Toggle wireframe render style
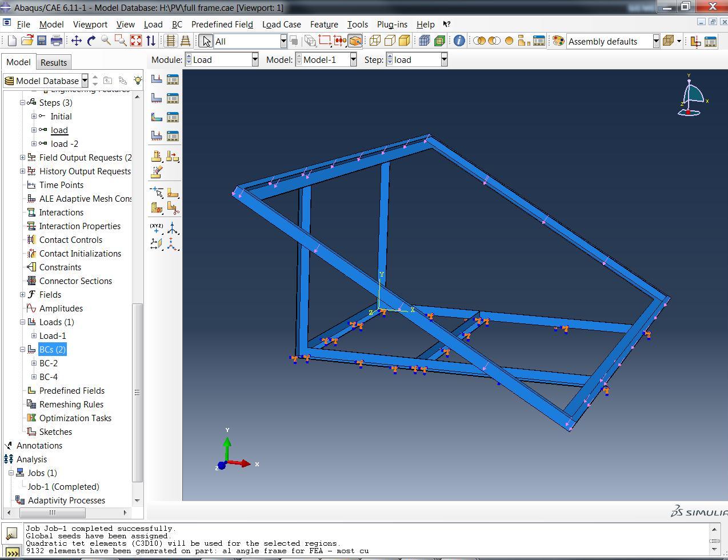Screen dimensions: 728x560 [375, 41]
